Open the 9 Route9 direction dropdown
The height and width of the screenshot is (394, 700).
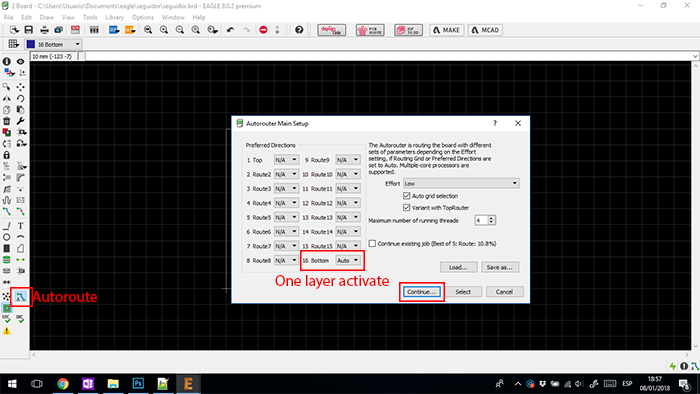click(x=348, y=160)
